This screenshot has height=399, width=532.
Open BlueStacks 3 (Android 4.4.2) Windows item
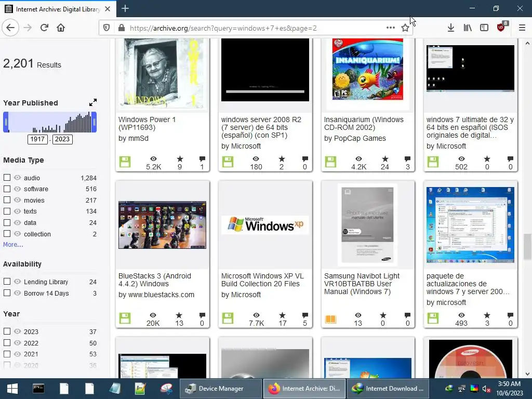point(155,280)
